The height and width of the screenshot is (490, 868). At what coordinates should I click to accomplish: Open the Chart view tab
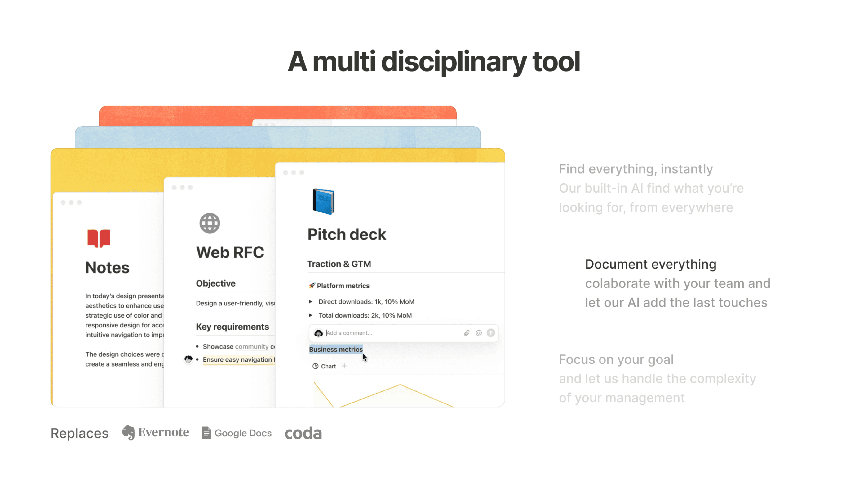[324, 366]
